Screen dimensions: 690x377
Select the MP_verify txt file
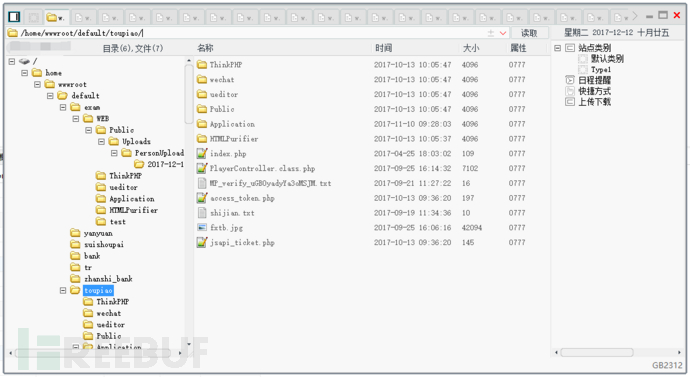click(x=264, y=183)
